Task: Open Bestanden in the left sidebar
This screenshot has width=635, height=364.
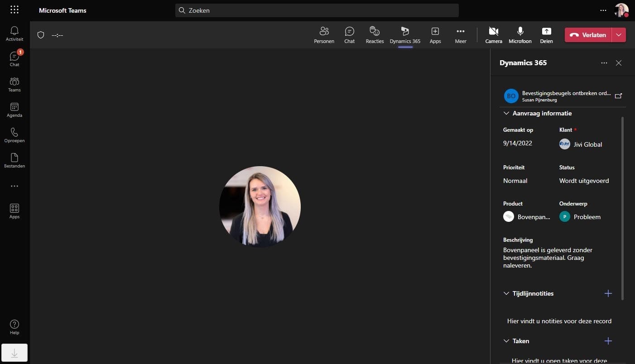Action: coord(14,160)
